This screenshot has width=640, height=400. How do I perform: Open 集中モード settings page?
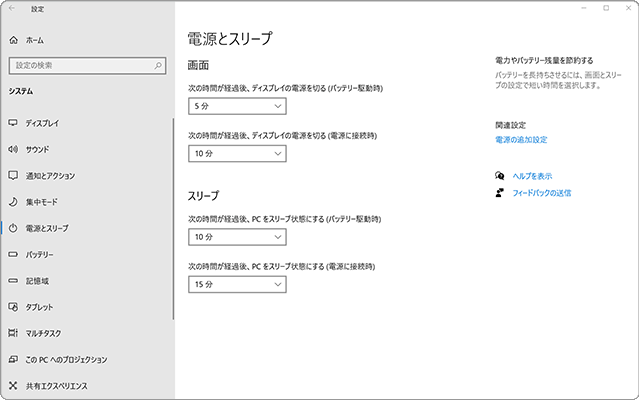click(x=42, y=202)
